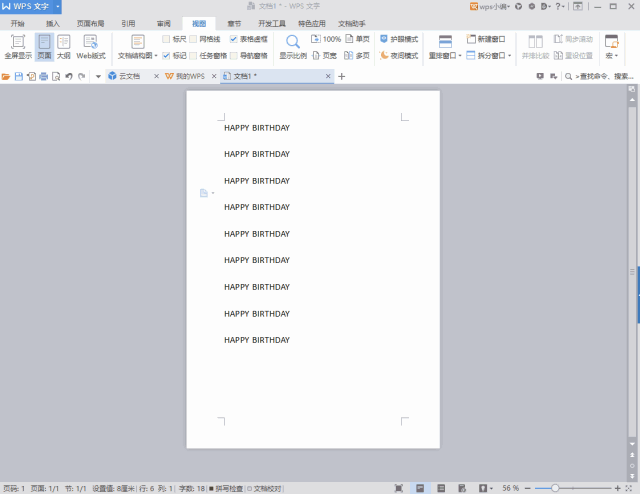Select the page view (页面) button
This screenshot has width=640, height=494.
point(44,47)
